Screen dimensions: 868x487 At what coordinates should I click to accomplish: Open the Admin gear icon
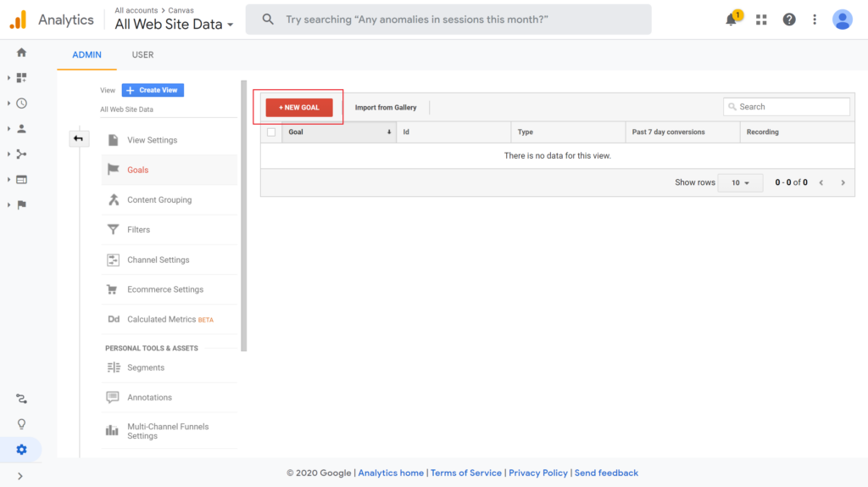point(21,450)
